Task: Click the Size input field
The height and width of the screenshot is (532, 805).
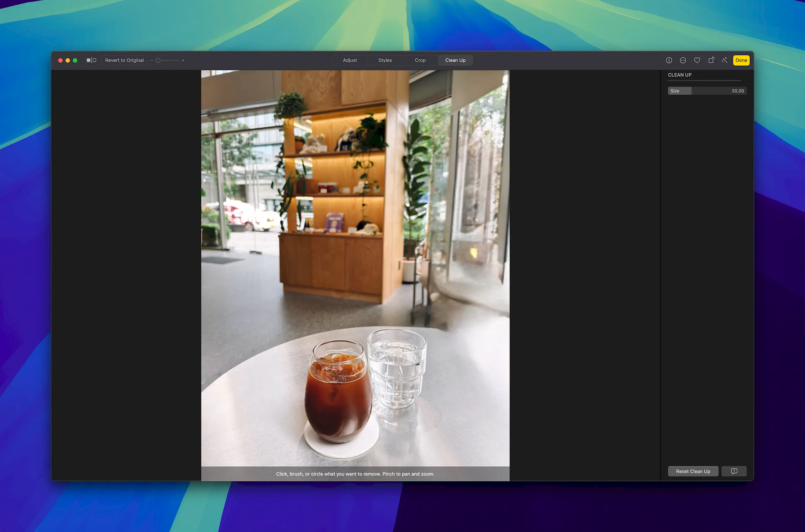Action: click(738, 90)
